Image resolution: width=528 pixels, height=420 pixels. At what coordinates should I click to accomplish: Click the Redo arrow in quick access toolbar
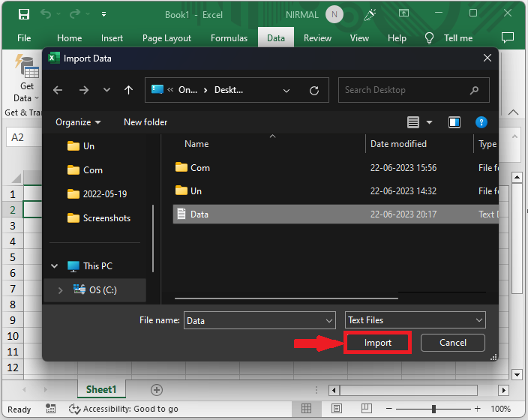[75, 13]
